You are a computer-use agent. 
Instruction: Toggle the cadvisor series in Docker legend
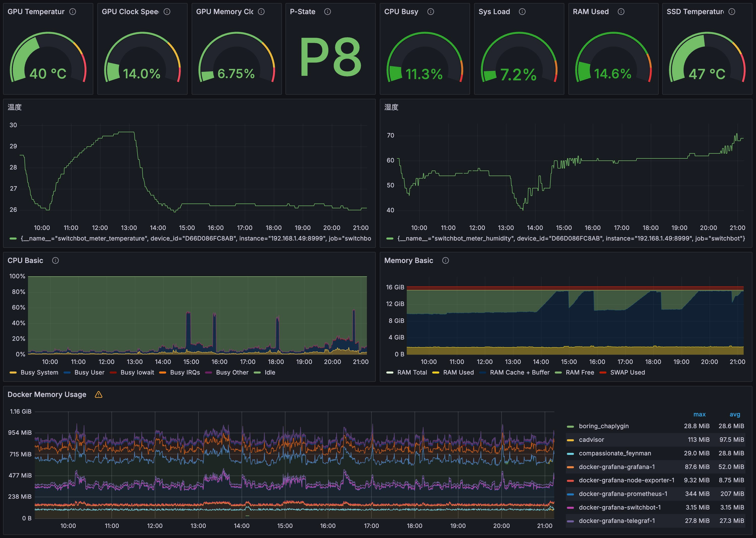pos(592,440)
